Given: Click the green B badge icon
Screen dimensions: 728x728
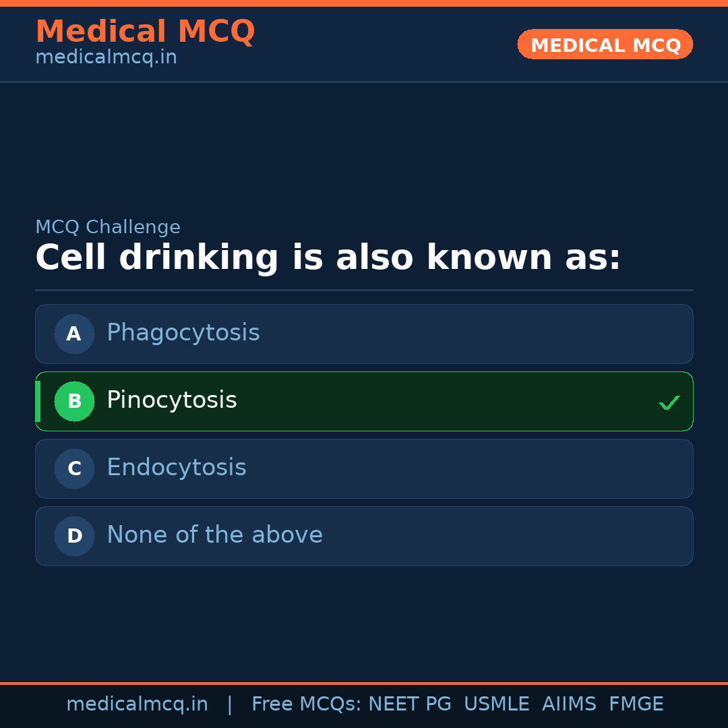Looking at the screenshot, I should (74, 401).
